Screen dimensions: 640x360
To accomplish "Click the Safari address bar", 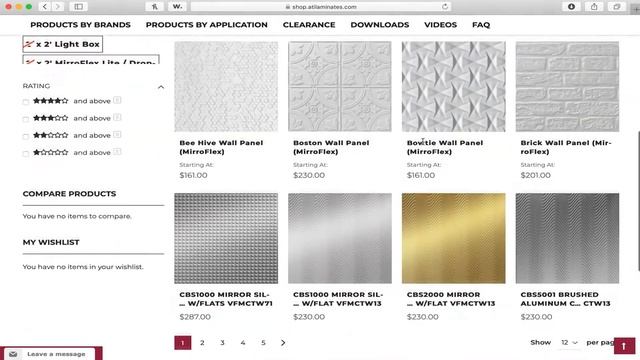I will (x=321, y=7).
